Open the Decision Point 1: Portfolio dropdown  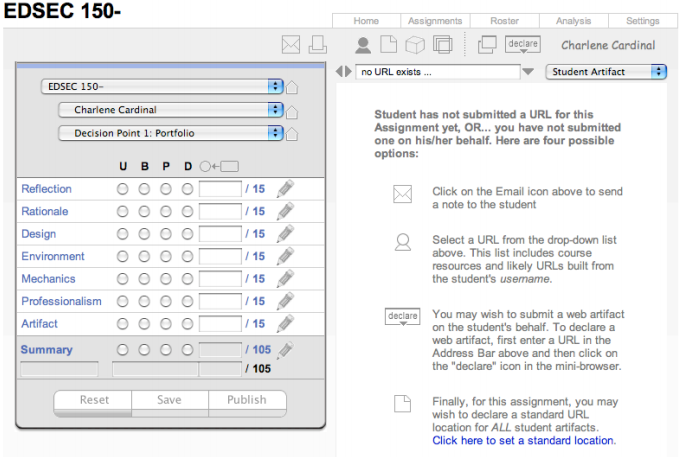click(x=171, y=133)
